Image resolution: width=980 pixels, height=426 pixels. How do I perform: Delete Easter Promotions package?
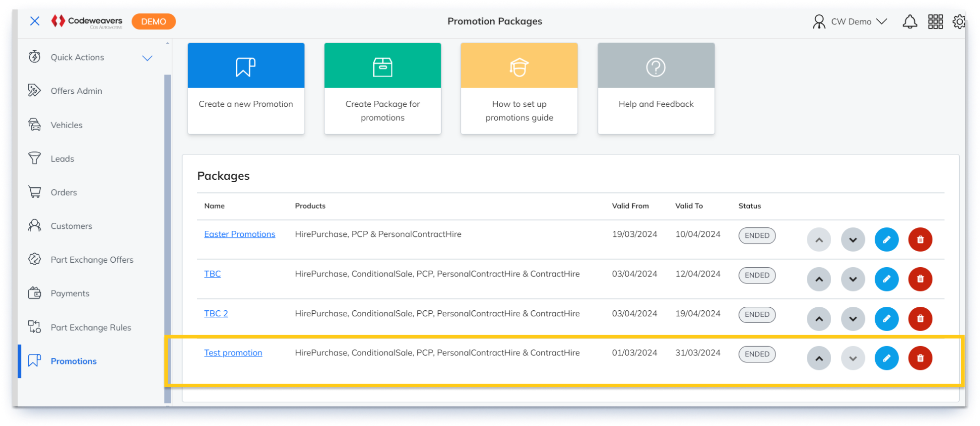pyautogui.click(x=920, y=240)
